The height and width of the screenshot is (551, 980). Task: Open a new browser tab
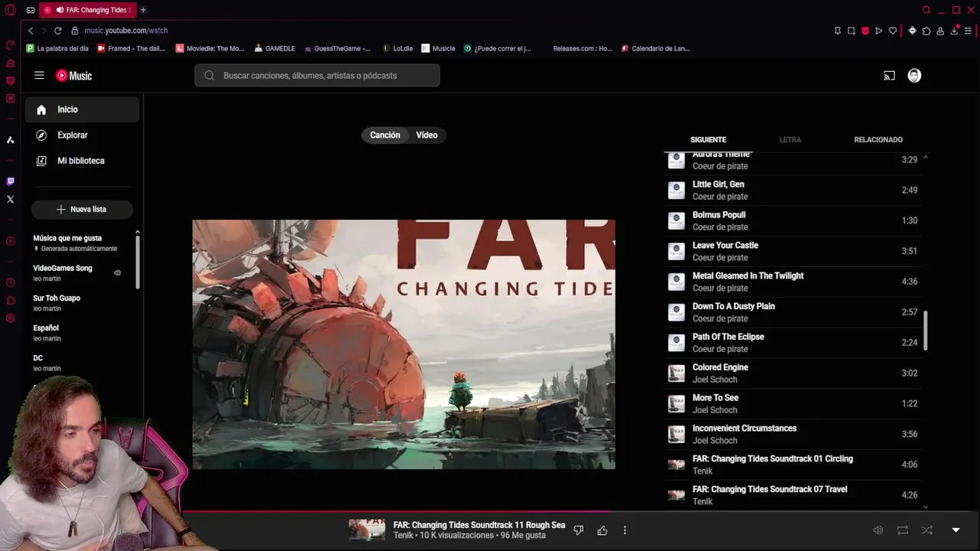pos(143,10)
